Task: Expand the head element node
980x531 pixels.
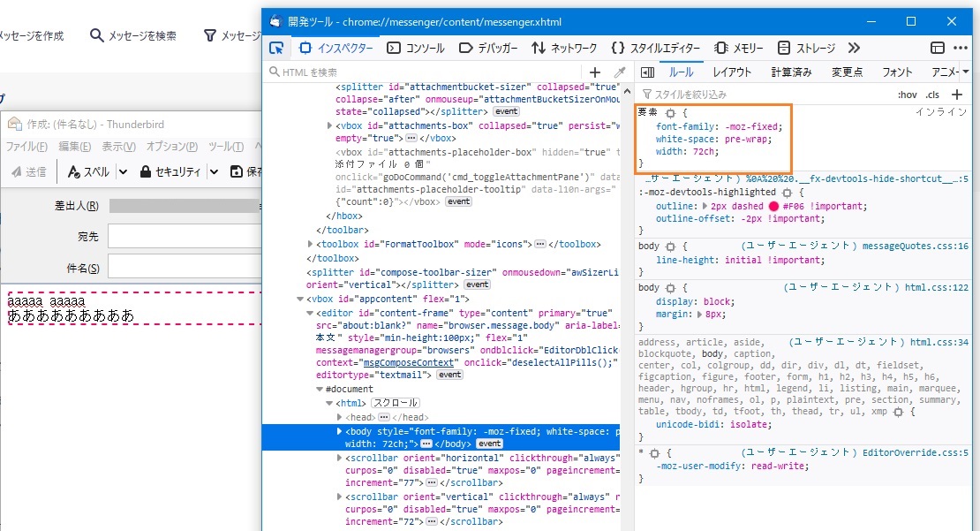Action: 341,417
